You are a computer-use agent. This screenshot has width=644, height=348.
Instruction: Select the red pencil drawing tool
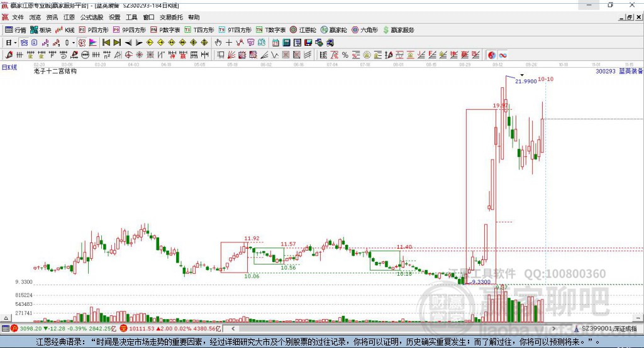point(9,55)
